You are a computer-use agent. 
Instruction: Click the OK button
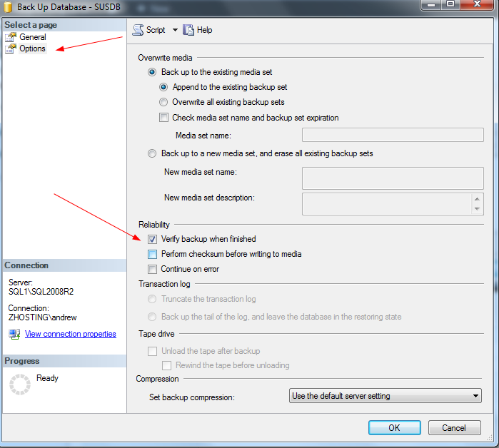(395, 427)
